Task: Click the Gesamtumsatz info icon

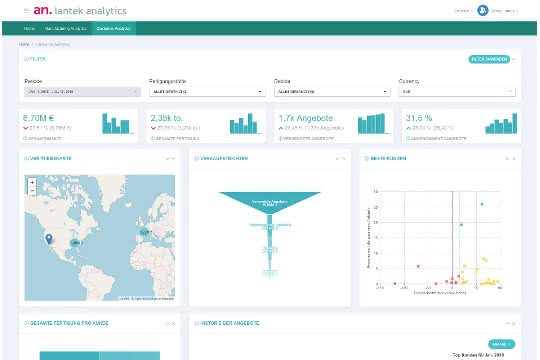Action: coord(25,138)
